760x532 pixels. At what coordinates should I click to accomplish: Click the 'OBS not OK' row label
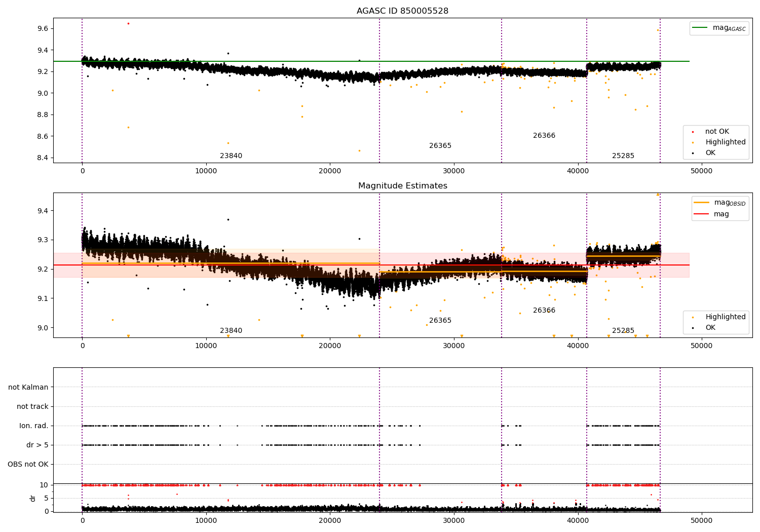tap(28, 465)
